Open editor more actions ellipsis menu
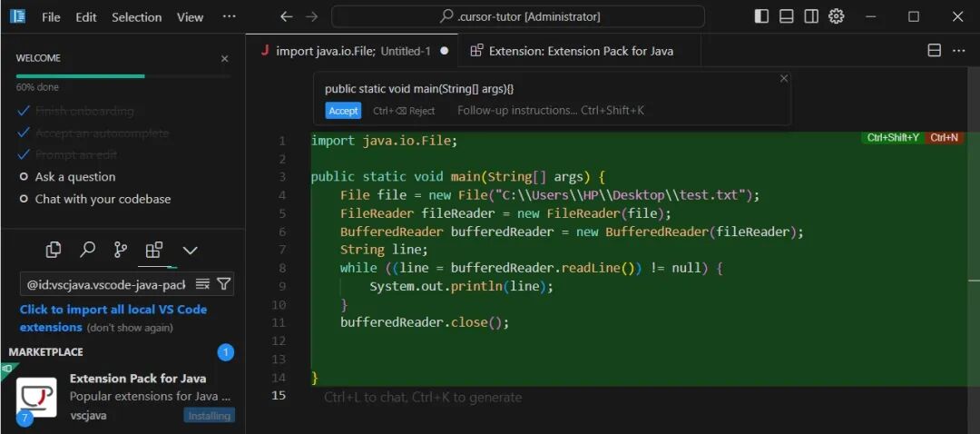 (x=959, y=51)
